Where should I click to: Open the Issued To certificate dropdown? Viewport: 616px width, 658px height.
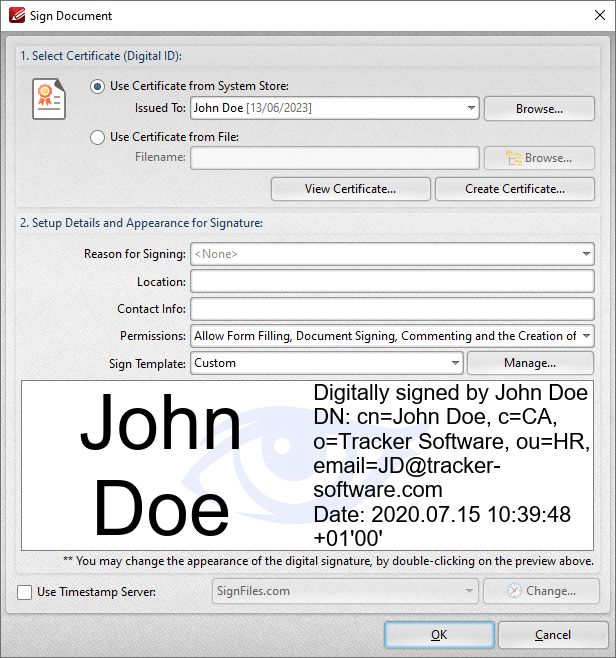tap(471, 108)
